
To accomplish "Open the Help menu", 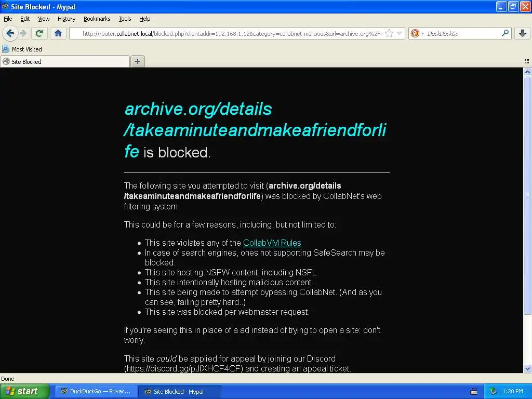I will 145,19.
